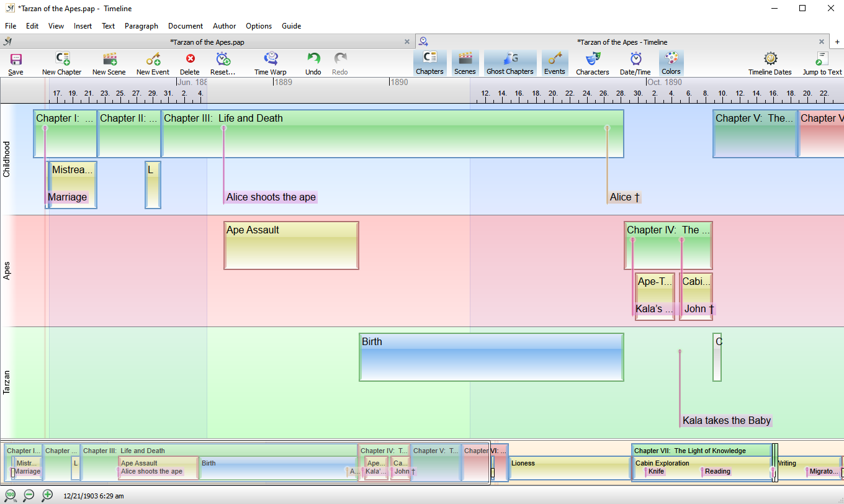Toggle Chapters display on timeline
The height and width of the screenshot is (504, 844).
(x=430, y=63)
